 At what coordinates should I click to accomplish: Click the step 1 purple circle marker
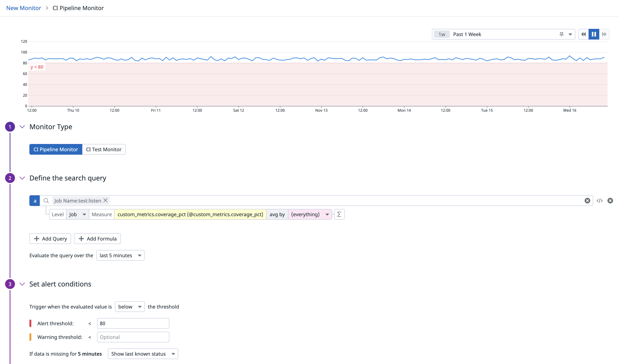[10, 127]
